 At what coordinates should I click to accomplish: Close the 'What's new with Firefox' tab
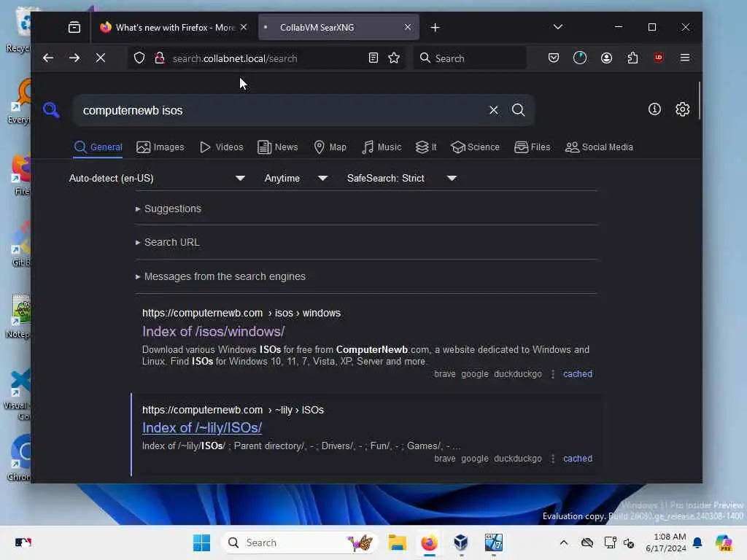244,27
